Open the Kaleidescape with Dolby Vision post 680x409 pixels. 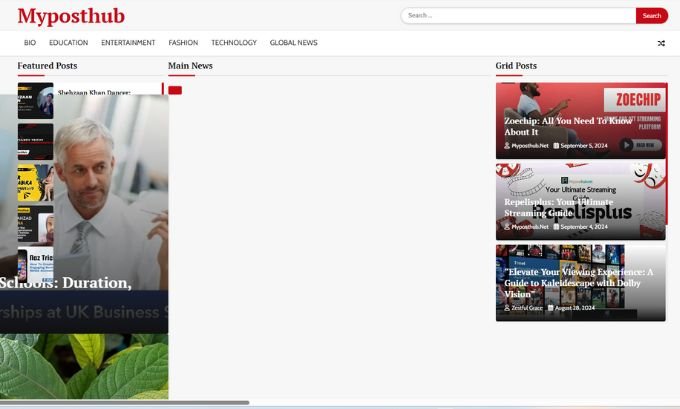point(579,283)
